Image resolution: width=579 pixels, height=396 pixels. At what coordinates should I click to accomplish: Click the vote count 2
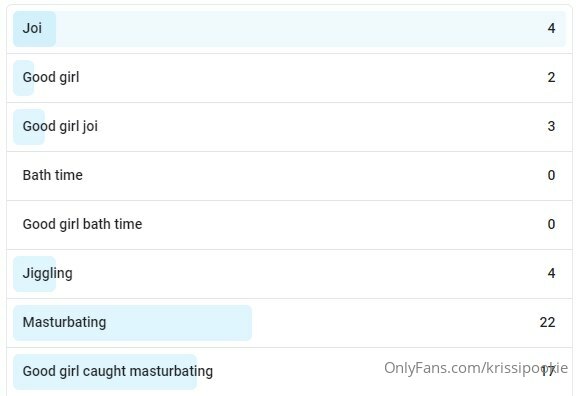point(551,77)
